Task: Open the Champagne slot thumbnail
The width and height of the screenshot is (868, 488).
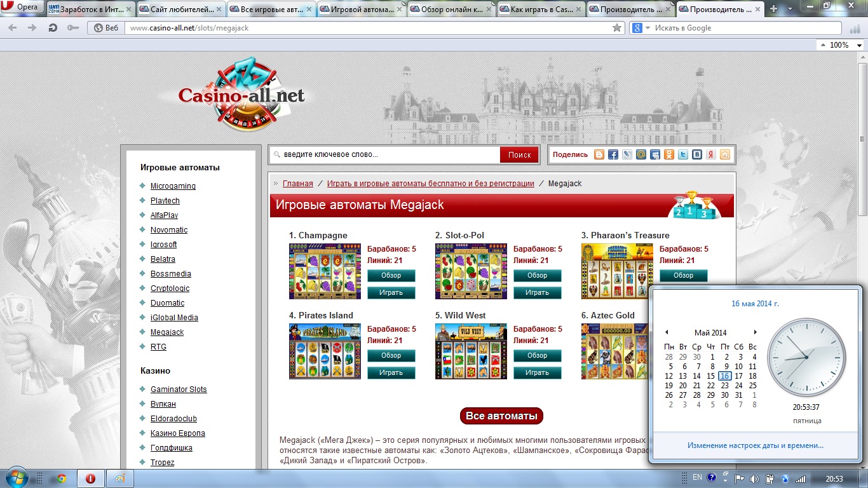Action: pyautogui.click(x=325, y=271)
